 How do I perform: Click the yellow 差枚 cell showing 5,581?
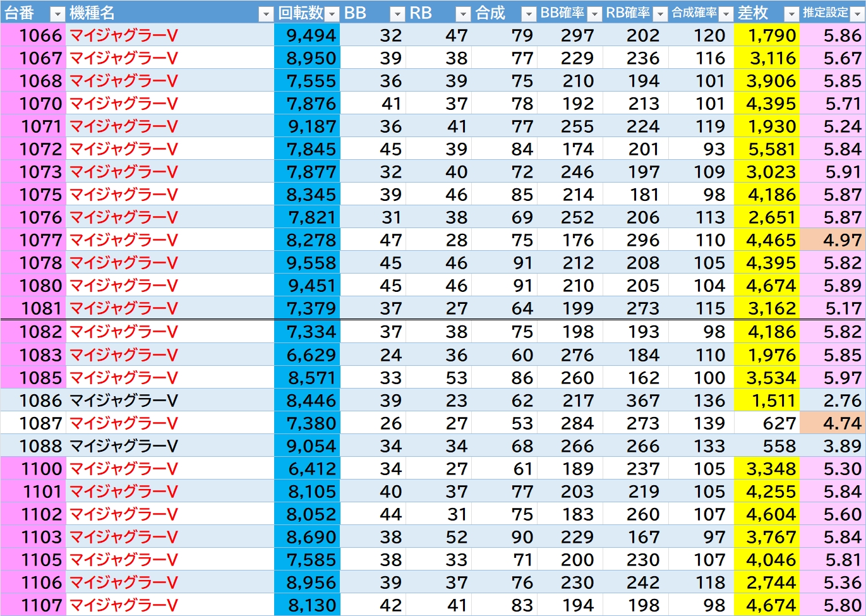pos(767,149)
